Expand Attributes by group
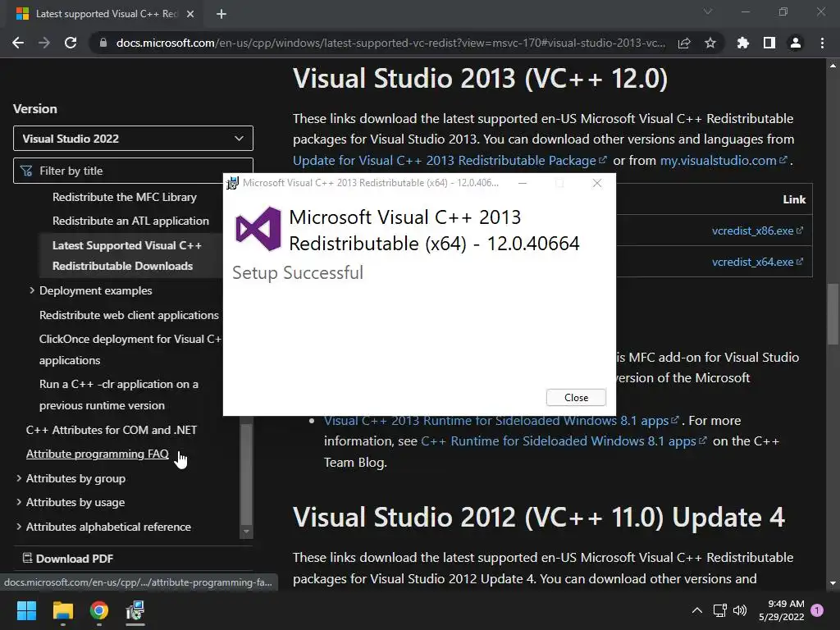Viewport: 840px width, 630px height. [x=19, y=478]
